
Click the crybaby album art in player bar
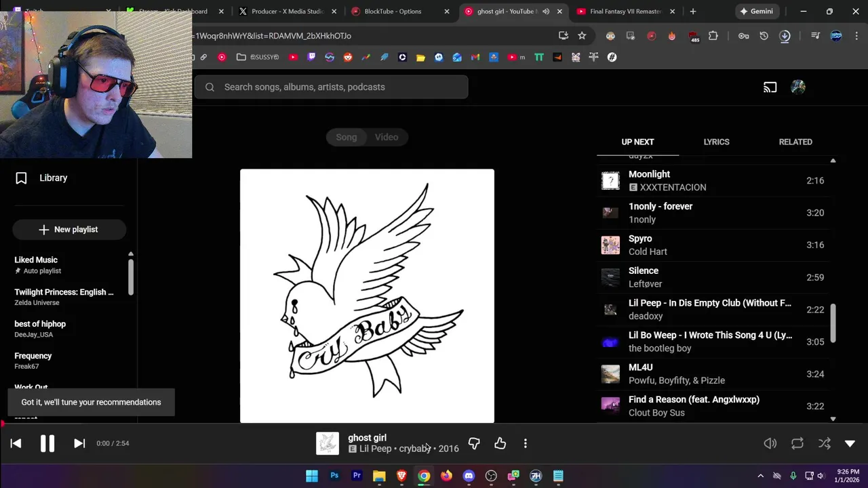328,443
